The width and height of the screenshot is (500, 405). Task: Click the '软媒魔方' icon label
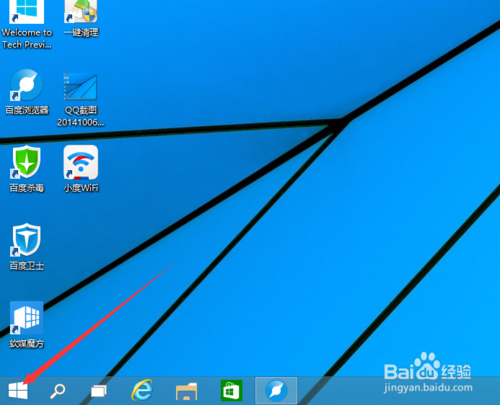point(27,344)
